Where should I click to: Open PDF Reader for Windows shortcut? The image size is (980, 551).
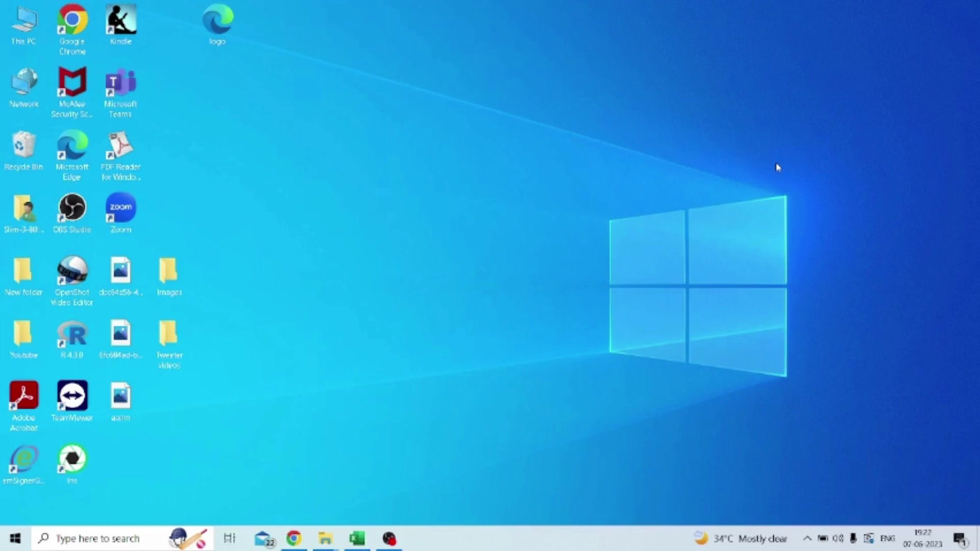(x=120, y=156)
